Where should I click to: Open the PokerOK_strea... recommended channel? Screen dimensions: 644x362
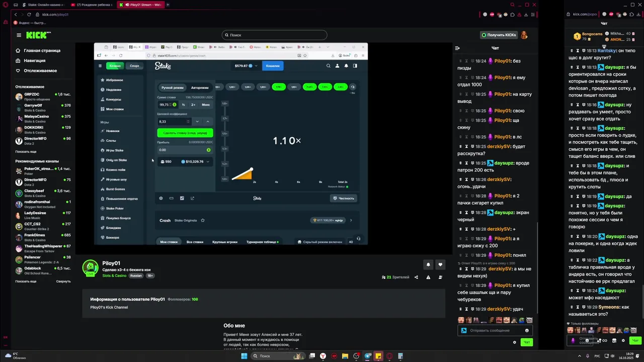[43, 171]
